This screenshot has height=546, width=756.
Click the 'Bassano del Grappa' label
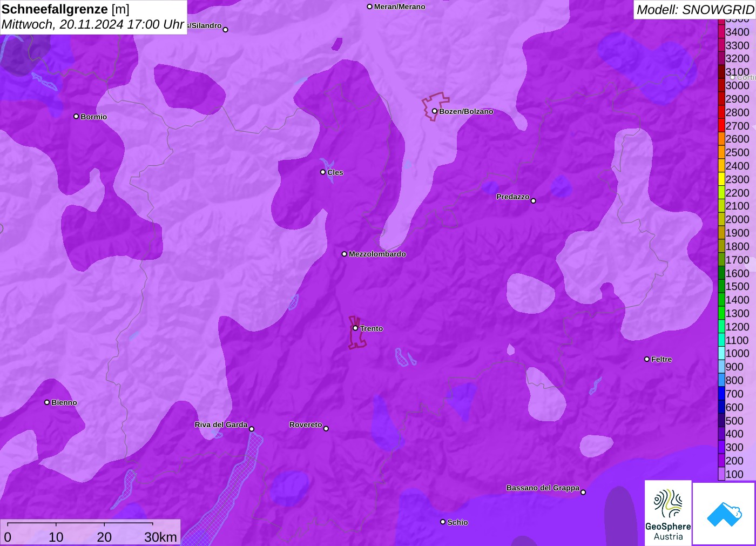543,488
